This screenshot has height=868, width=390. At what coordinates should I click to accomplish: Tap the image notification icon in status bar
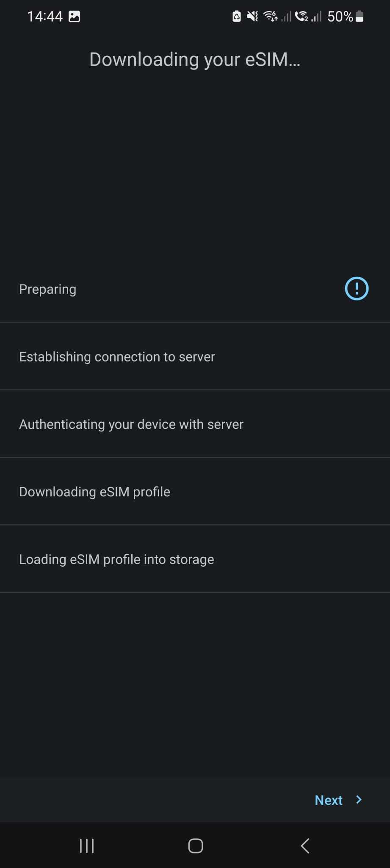(75, 17)
